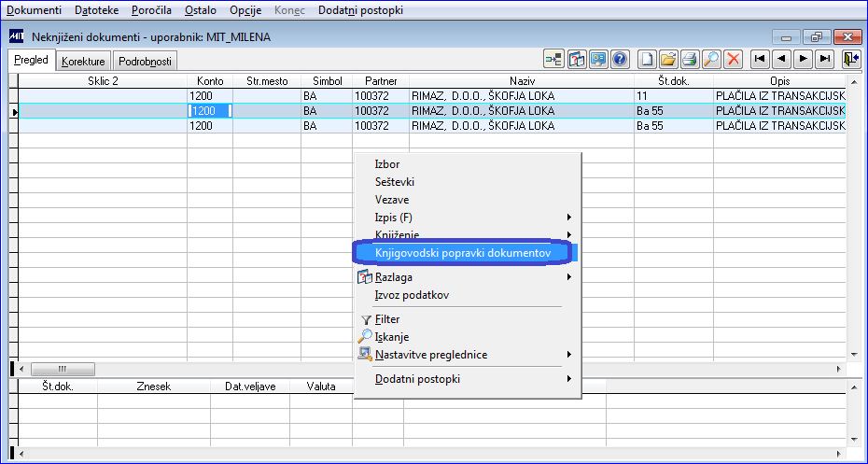Click the Sklic 2 column header
Screen dimensions: 868x464
[x=103, y=81]
